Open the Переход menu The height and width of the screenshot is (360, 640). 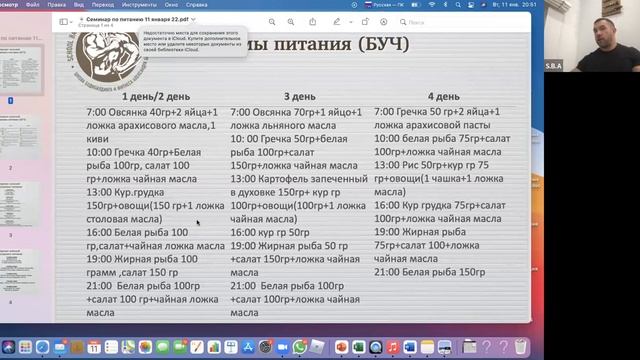(103, 4)
